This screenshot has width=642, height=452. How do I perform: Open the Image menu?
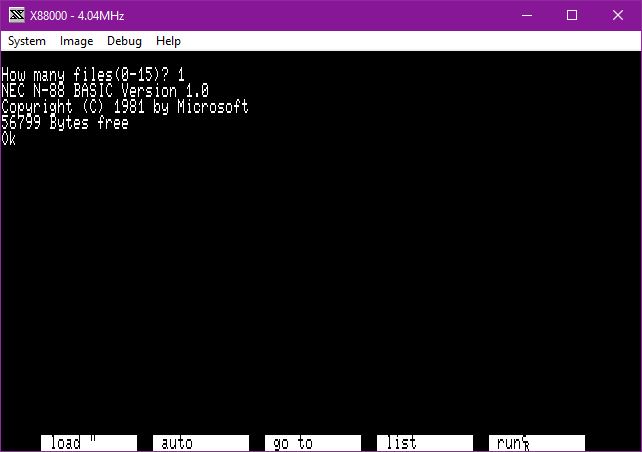pos(77,41)
